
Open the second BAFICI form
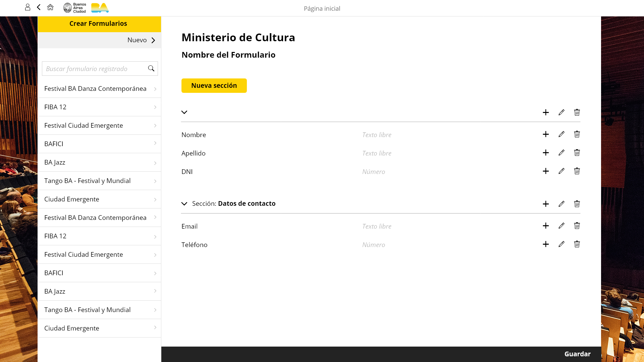pyautogui.click(x=99, y=273)
